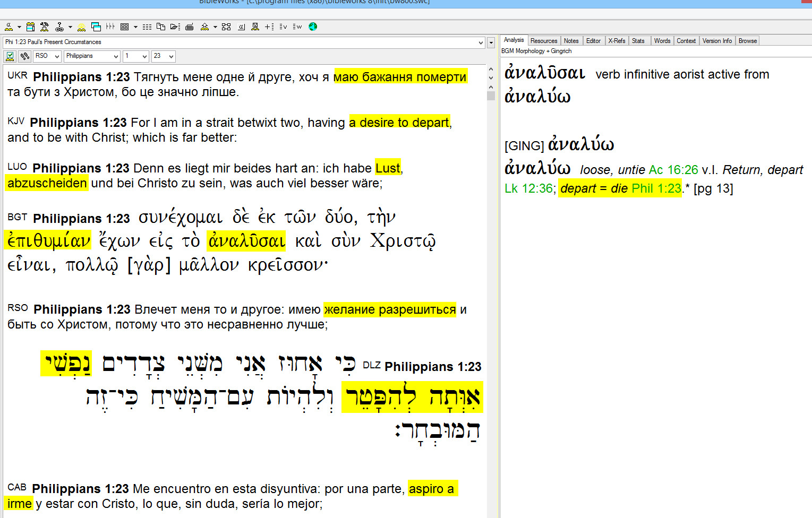Click the Greek alpha search icon in toolbar
Viewport: 812px width, 518px height.
(9, 27)
